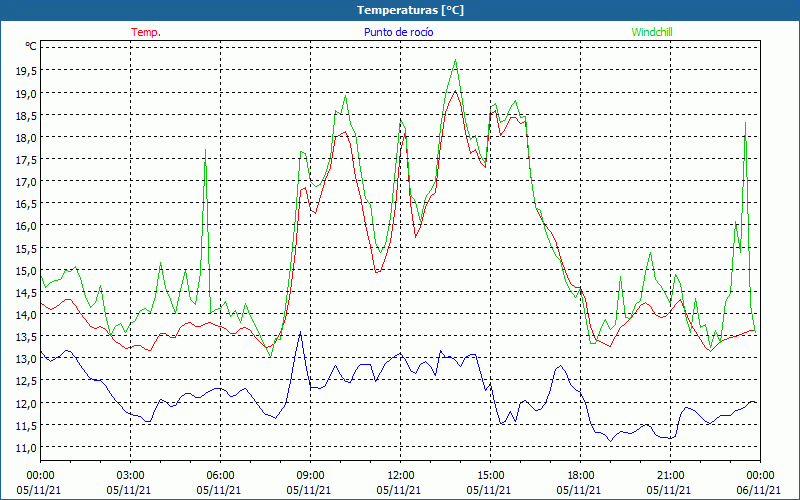Click the 12,5 y-axis value

point(27,381)
